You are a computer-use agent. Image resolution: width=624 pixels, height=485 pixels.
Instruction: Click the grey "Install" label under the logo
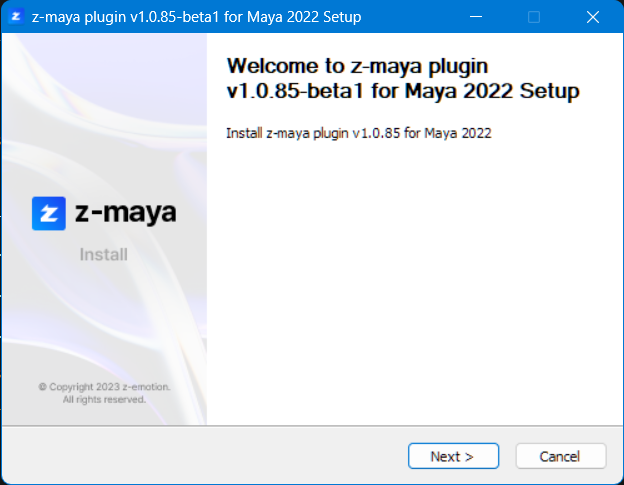(x=104, y=254)
